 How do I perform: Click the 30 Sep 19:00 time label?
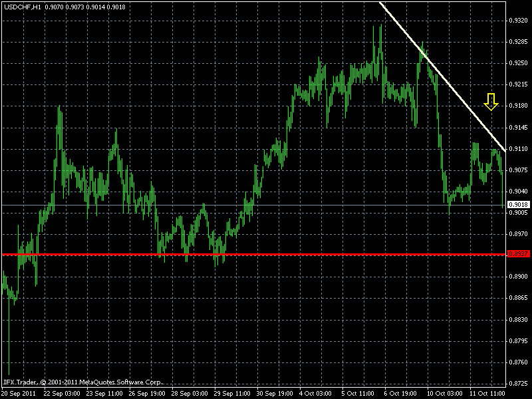click(275, 394)
